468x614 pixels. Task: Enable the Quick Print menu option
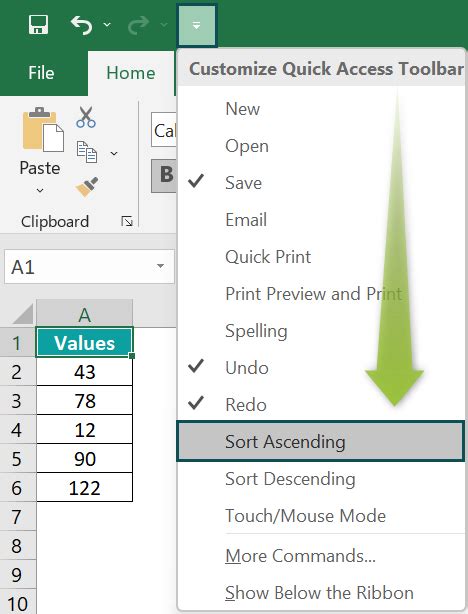321,257
